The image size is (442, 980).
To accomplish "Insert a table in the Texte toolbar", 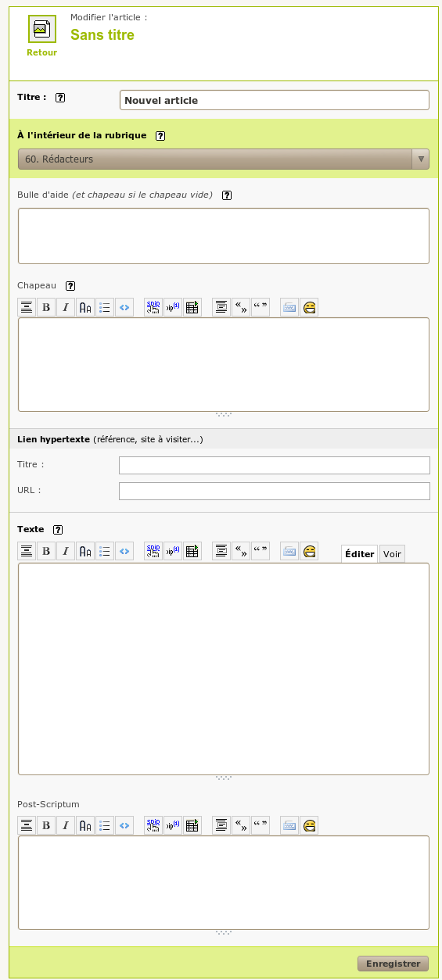I will (192, 552).
